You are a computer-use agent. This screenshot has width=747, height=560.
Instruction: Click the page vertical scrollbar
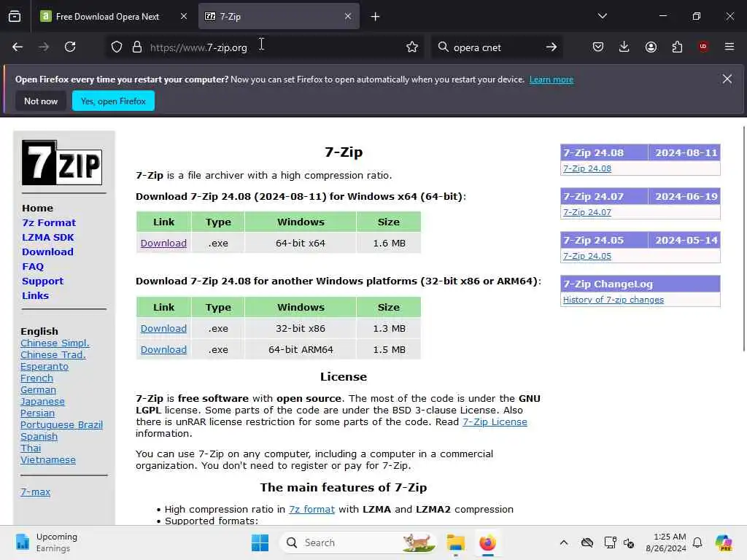click(743, 238)
